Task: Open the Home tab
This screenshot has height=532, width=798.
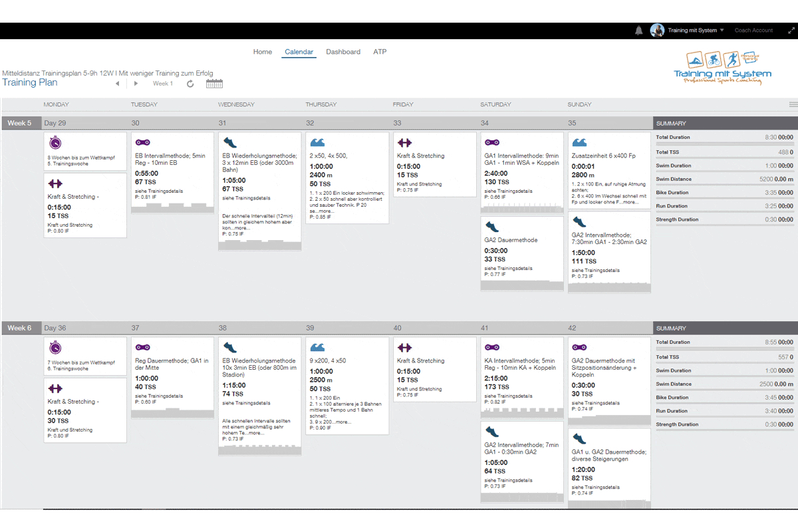Action: tap(263, 52)
